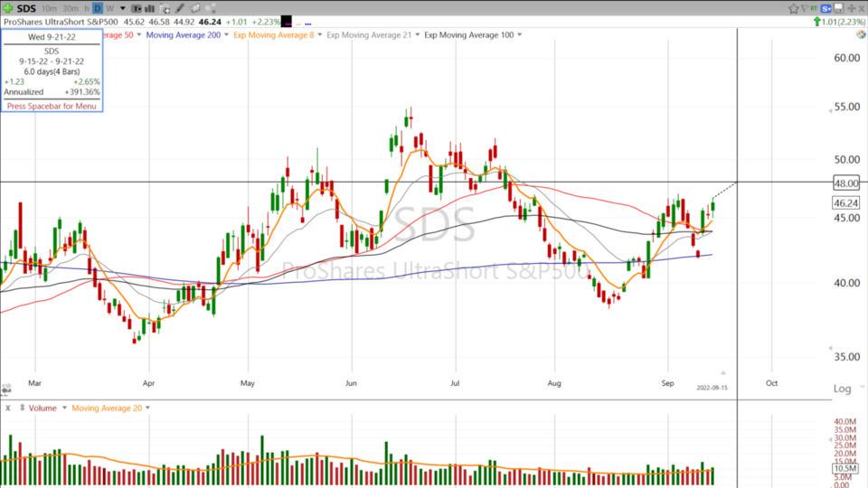
Task: Open the color palette icon on chart
Action: pyautogui.click(x=861, y=35)
